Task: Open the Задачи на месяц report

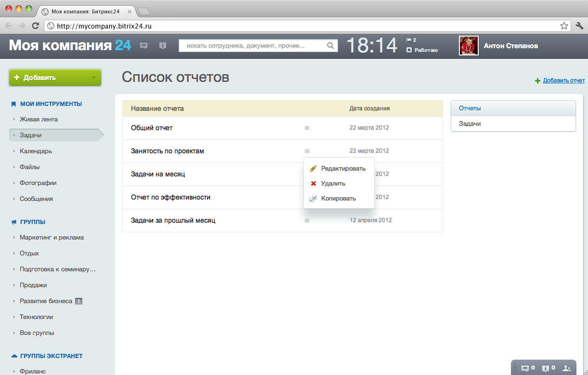Action: 158,174
